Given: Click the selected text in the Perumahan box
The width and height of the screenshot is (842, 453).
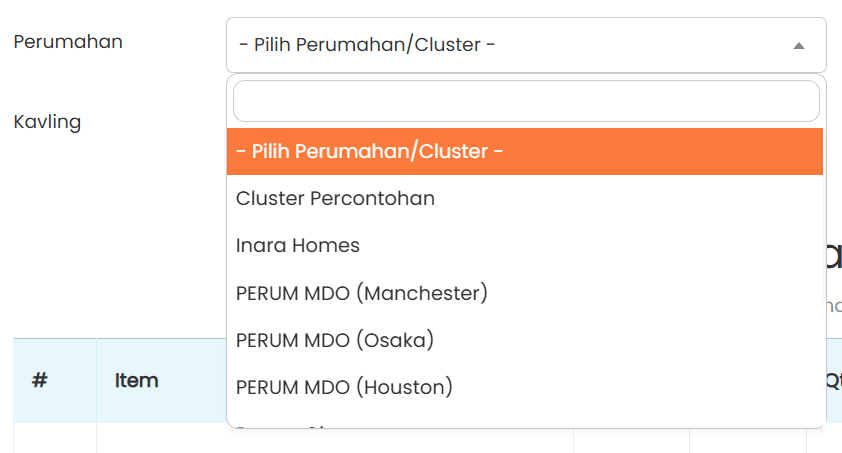Looking at the screenshot, I should (368, 45).
